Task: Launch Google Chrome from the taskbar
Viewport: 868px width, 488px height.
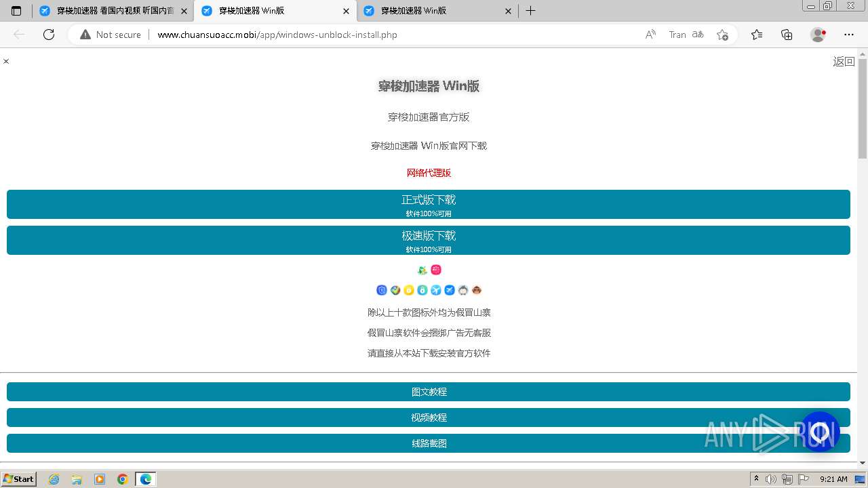Action: [x=123, y=479]
